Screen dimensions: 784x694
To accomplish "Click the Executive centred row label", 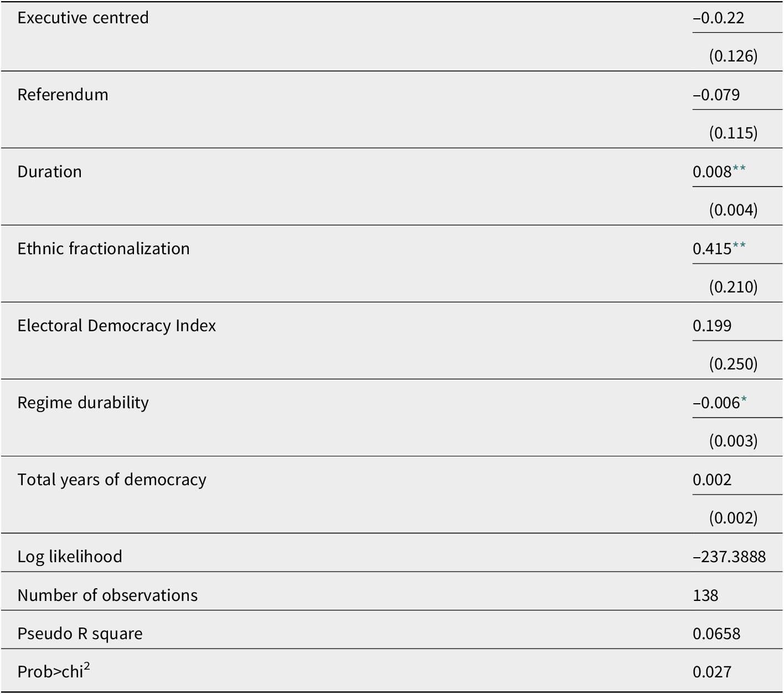I will point(83,18).
